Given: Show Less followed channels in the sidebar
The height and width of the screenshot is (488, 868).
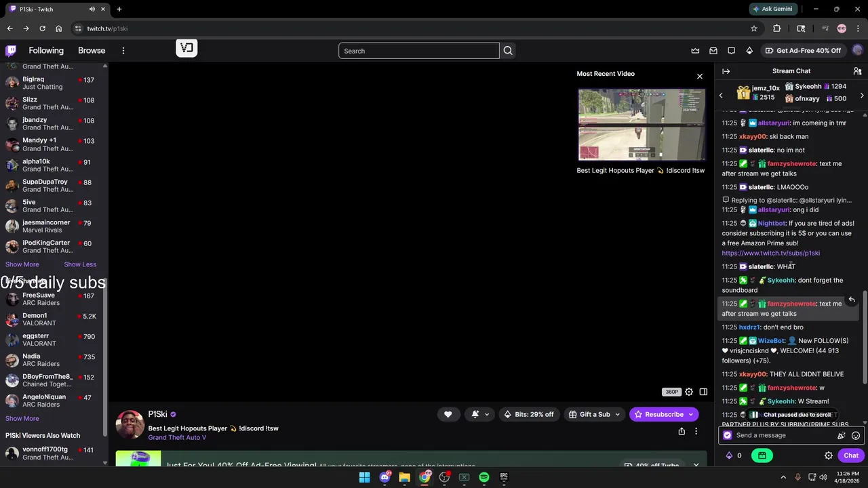Looking at the screenshot, I should tap(80, 264).
